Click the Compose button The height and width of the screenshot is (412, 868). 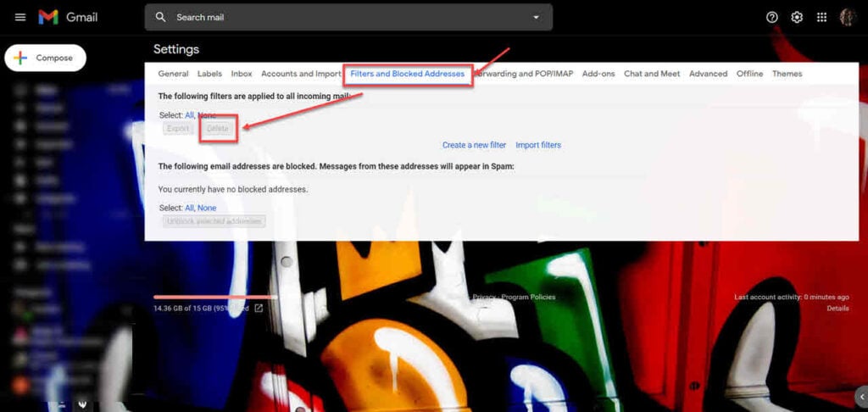pos(46,58)
